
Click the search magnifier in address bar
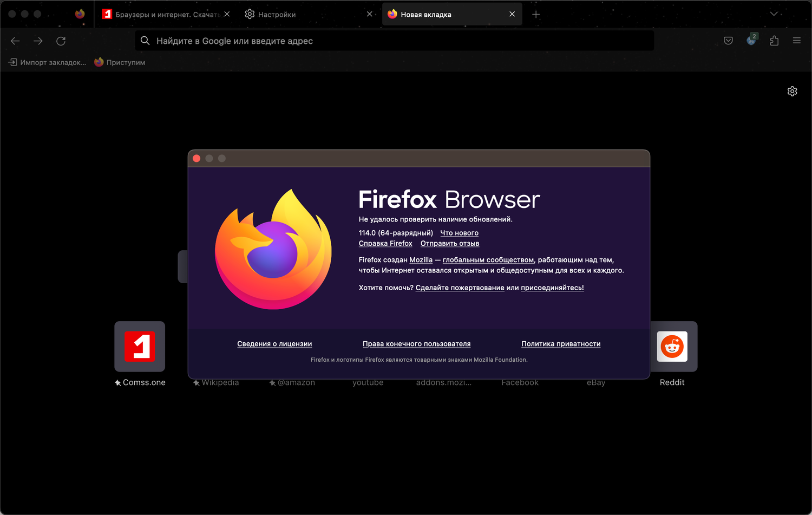click(x=145, y=41)
